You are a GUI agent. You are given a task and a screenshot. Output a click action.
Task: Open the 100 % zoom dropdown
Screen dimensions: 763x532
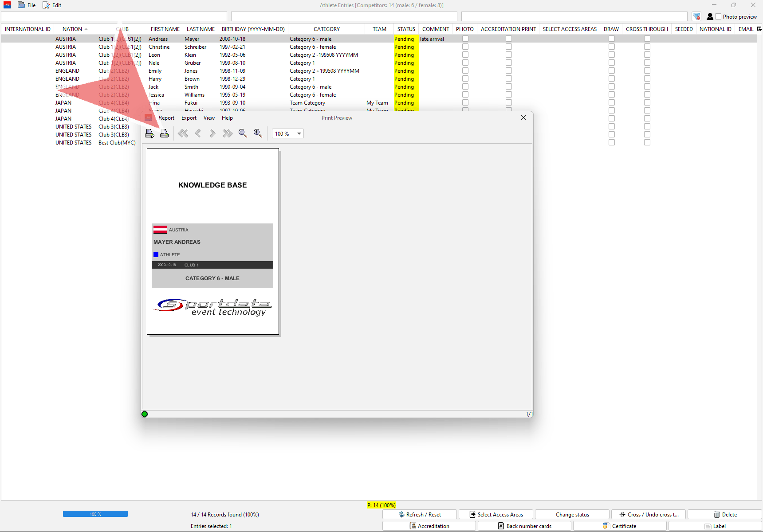[x=299, y=133]
